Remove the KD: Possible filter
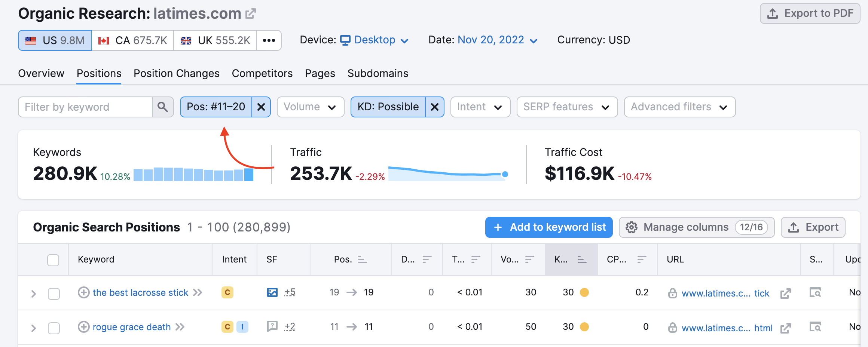The image size is (868, 347). (434, 107)
